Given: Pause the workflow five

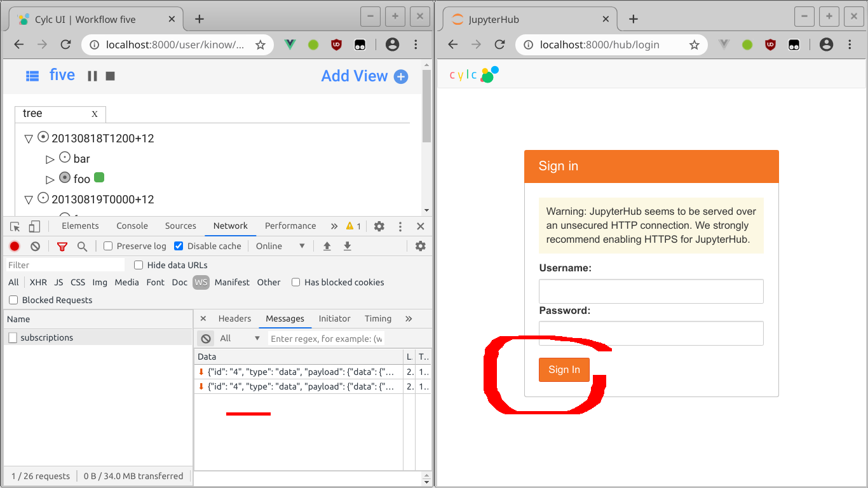Looking at the screenshot, I should point(92,76).
